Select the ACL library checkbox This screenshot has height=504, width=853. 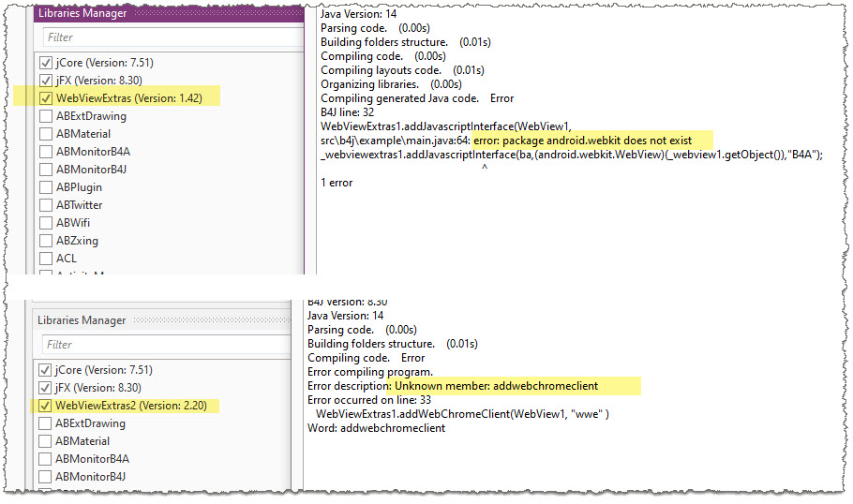46,259
